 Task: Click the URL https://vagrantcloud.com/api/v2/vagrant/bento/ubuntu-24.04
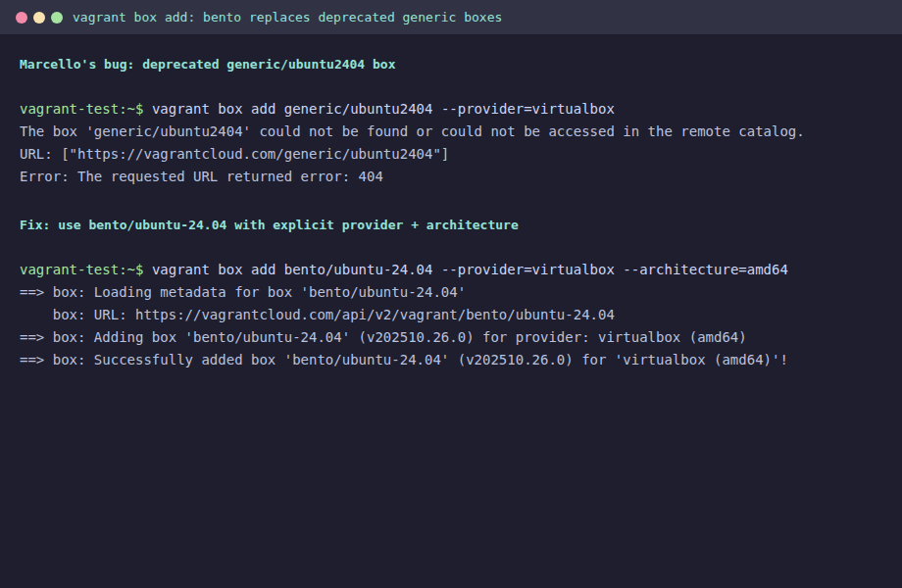[376, 315]
